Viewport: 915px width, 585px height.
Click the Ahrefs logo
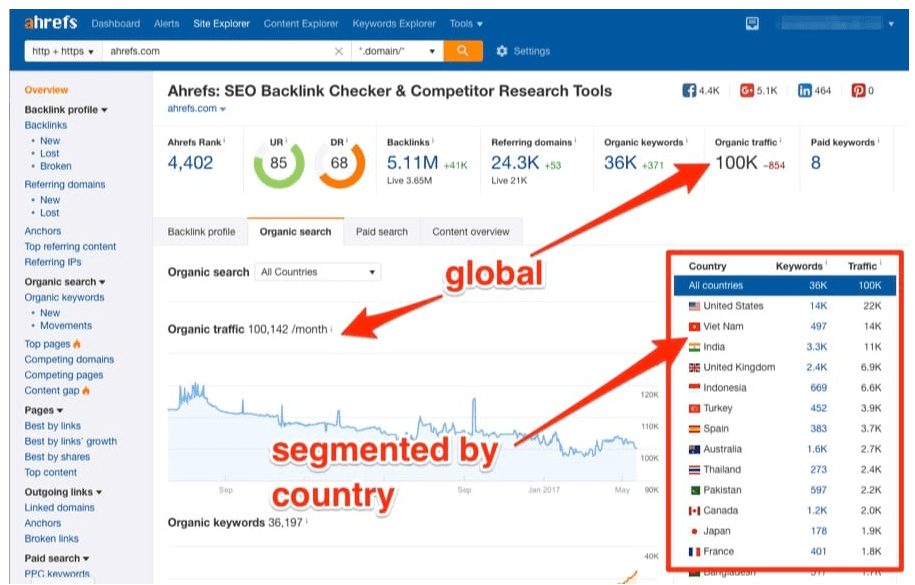50,22
